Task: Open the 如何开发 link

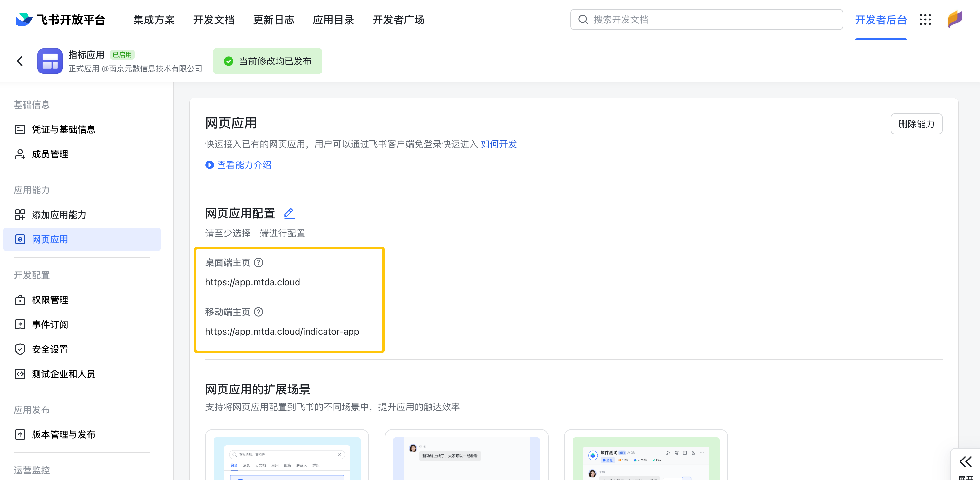Action: [x=498, y=144]
